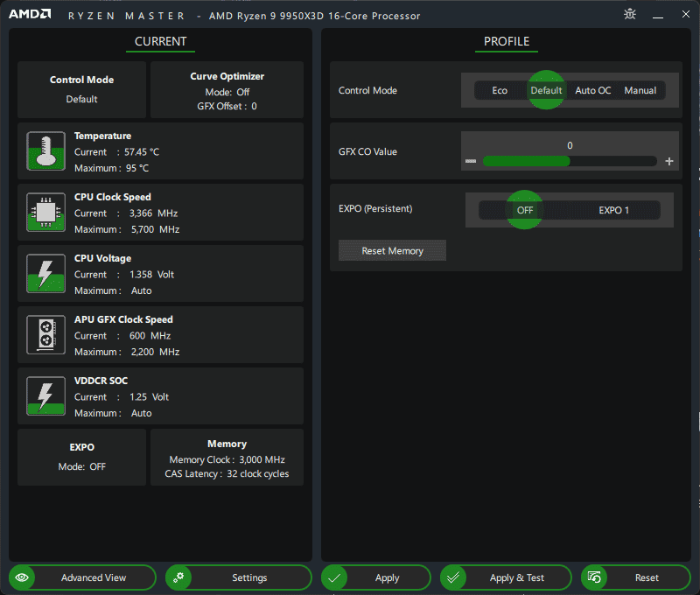This screenshot has width=700, height=595.
Task: Click APU GFX maximum 2,200 MHz
Action: [155, 352]
